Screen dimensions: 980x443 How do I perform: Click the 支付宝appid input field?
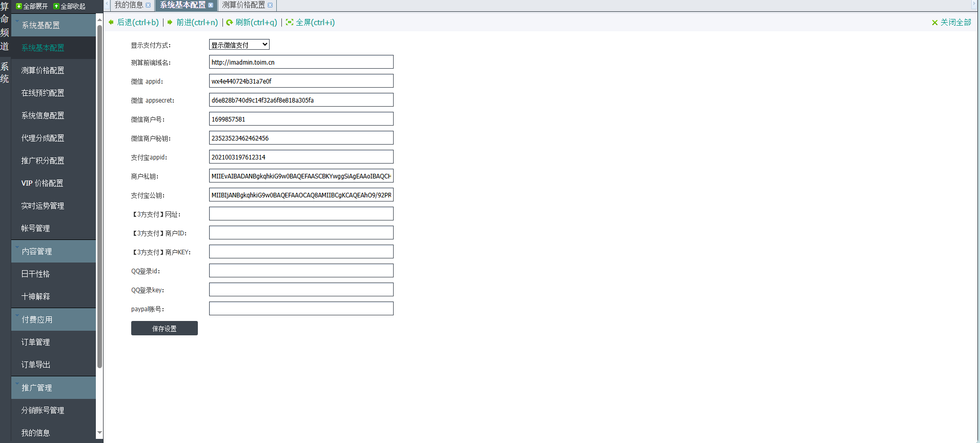click(x=301, y=157)
